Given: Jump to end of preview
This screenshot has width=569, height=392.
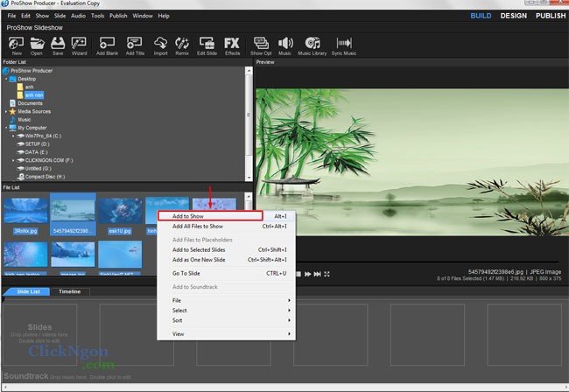Looking at the screenshot, I should point(317,274).
